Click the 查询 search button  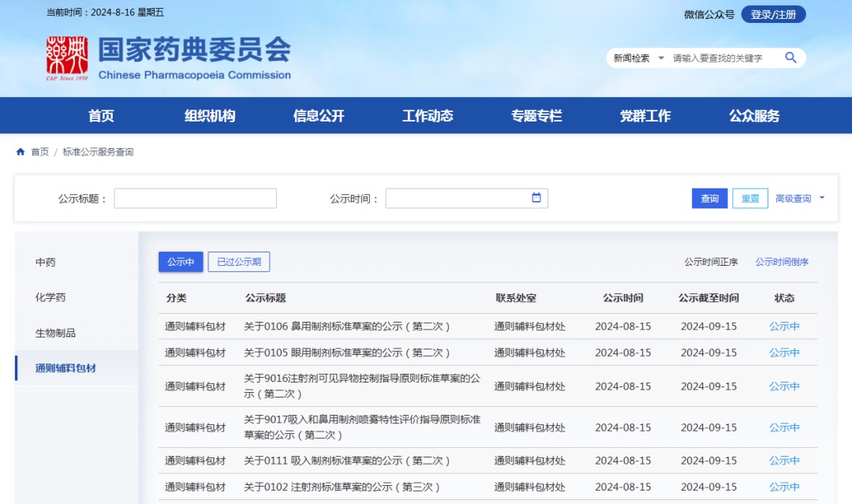point(709,198)
